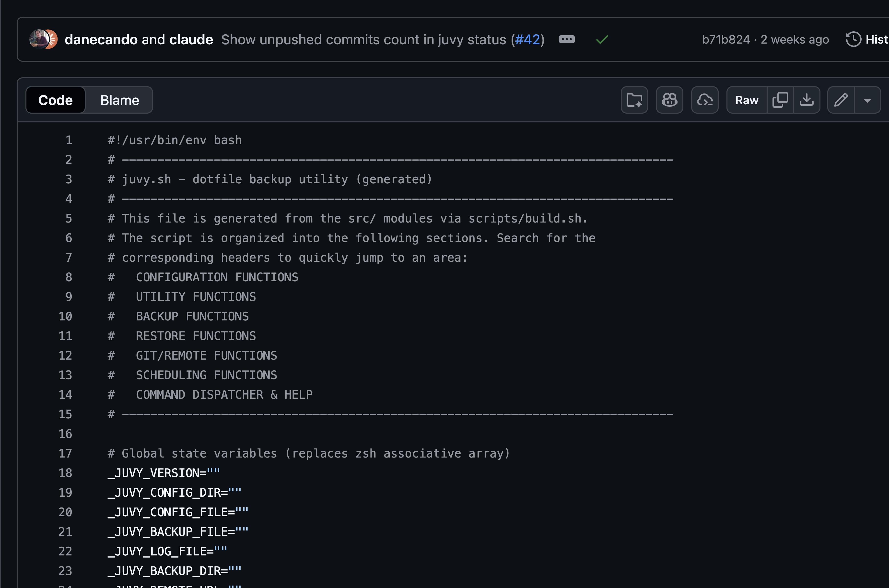Open commit History via the clock icon
889x588 pixels.
[x=853, y=39]
